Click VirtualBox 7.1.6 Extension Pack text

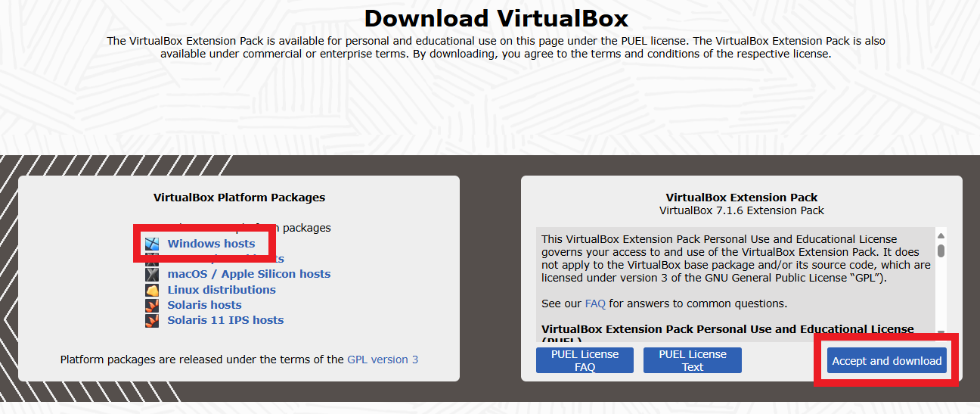(742, 210)
